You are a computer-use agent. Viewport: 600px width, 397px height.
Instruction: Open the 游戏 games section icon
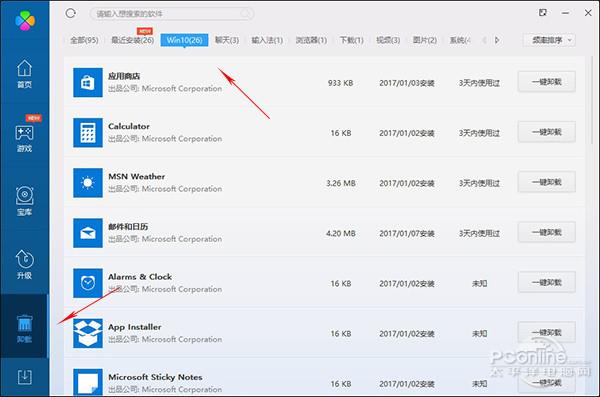[x=24, y=139]
